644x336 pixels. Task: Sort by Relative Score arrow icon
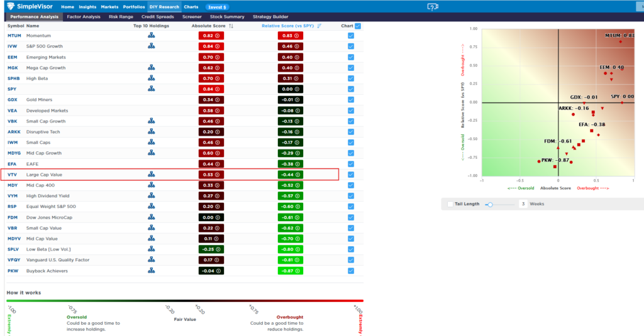point(319,26)
